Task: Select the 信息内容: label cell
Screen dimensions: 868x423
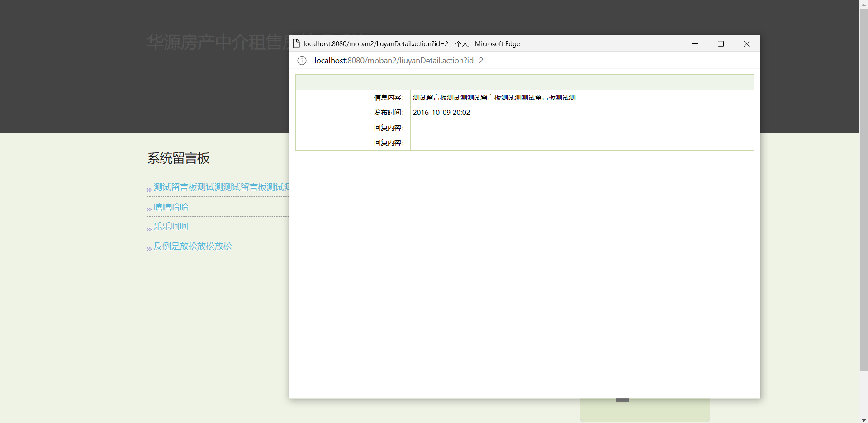Action: pyautogui.click(x=353, y=97)
